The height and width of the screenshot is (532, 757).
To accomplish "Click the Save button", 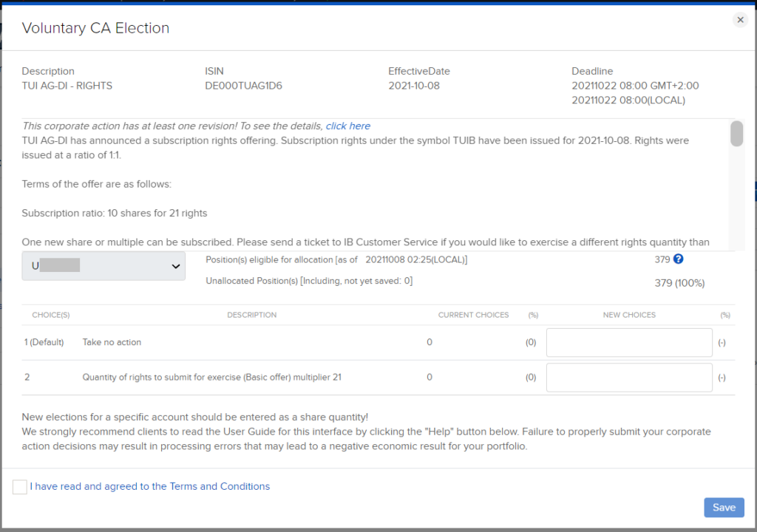I will [x=724, y=508].
